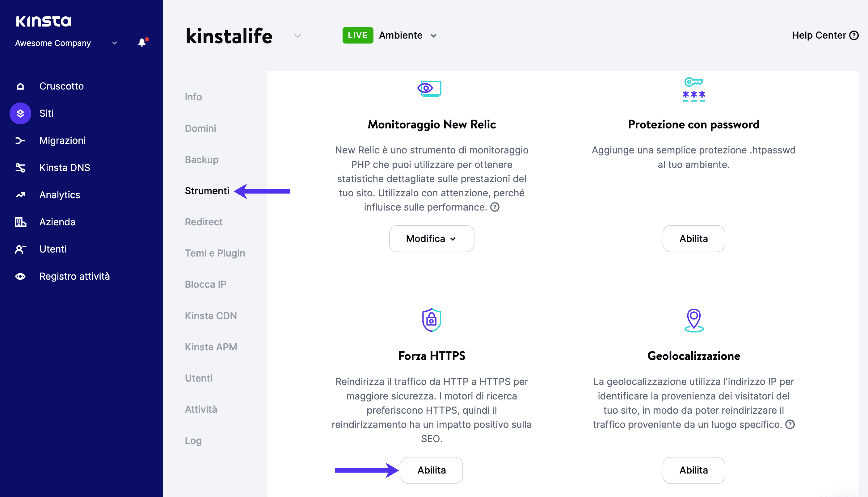Open the kinstalife site dropdown
This screenshot has width=868, height=497.
point(297,36)
